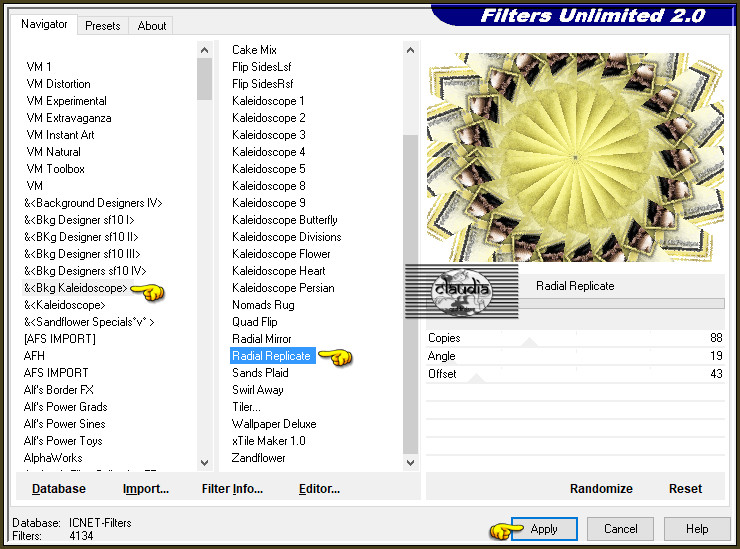Viewport: 740px width, 549px height.
Task: Select VM Instant Art category
Action: coord(60,135)
